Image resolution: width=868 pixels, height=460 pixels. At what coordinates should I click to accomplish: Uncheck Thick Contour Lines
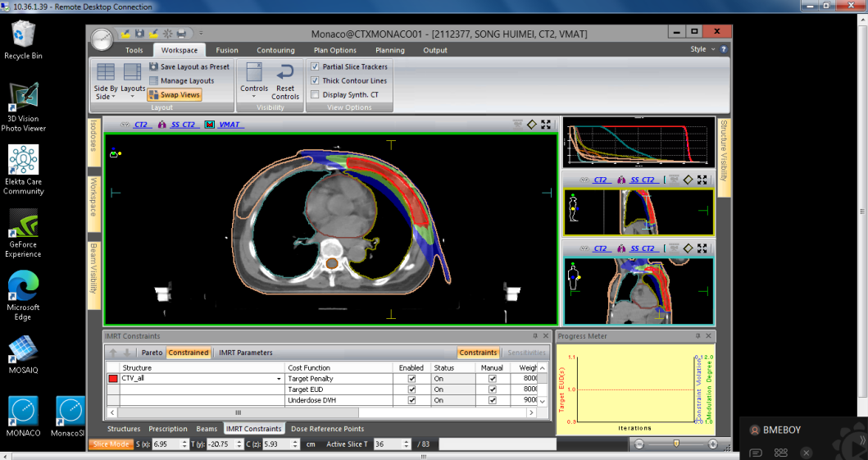pos(315,81)
